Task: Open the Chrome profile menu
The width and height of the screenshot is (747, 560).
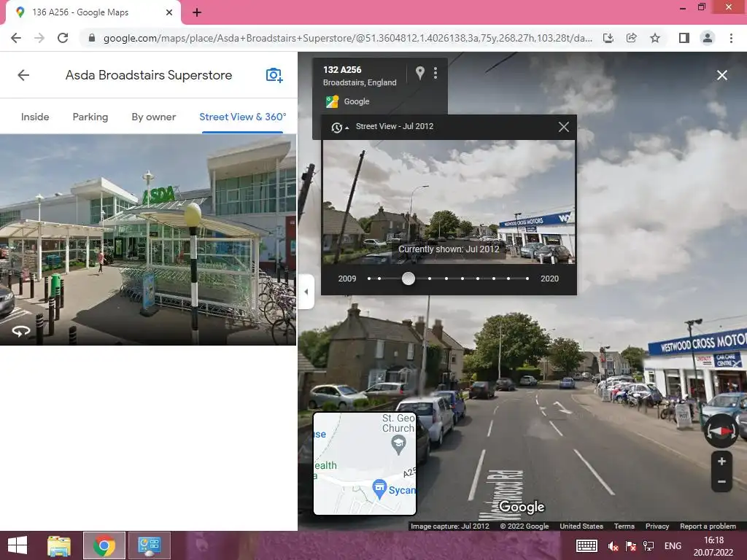Action: (x=708, y=38)
